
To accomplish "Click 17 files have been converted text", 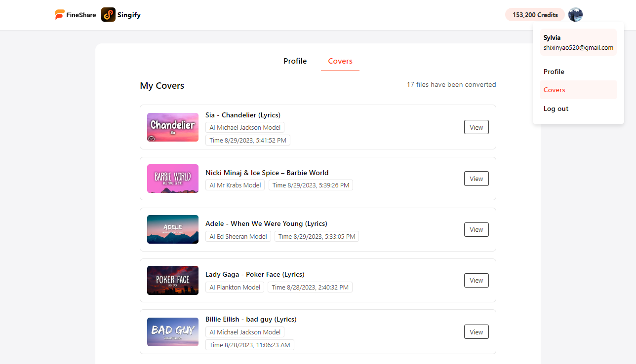I will pyautogui.click(x=451, y=84).
